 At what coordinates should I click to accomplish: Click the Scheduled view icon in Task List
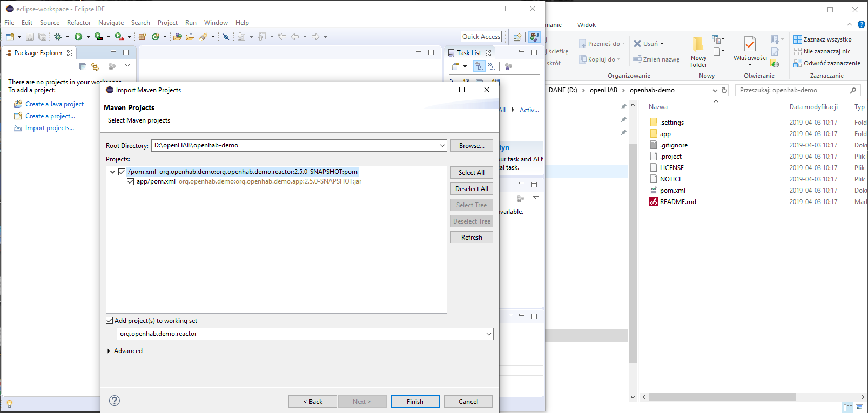(492, 66)
